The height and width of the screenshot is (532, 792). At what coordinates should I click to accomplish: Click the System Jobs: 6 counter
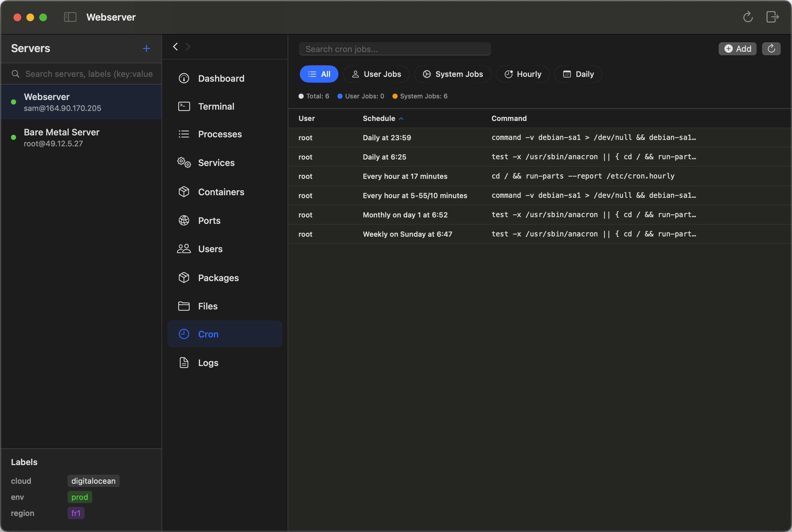(x=420, y=96)
